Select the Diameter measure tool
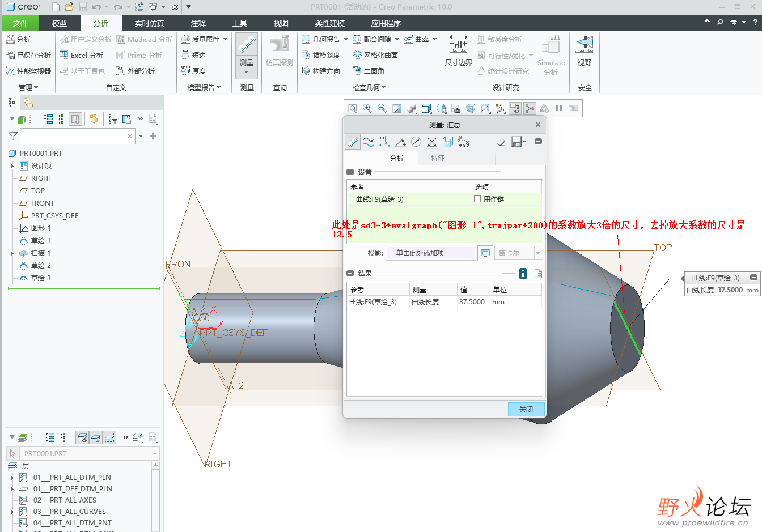This screenshot has width=762, height=532. pyautogui.click(x=416, y=142)
